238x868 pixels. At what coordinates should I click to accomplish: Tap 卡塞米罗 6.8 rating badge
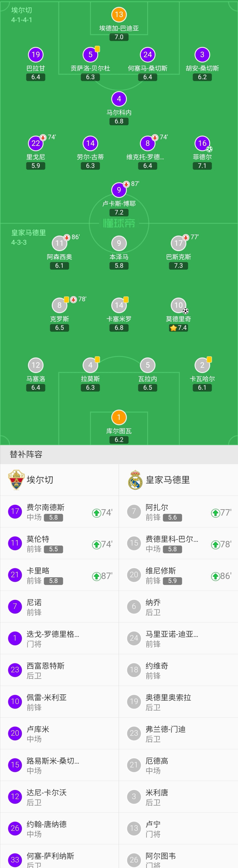click(119, 328)
